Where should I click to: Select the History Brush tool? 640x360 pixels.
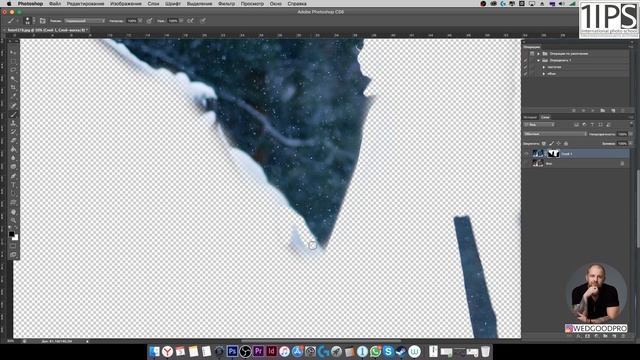click(13, 131)
